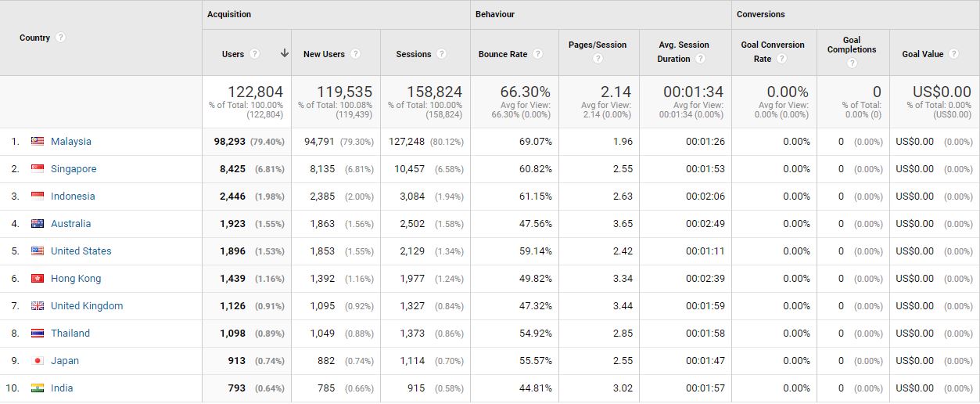The width and height of the screenshot is (980, 404).
Task: Select the Indonesia row link
Action: pos(73,197)
